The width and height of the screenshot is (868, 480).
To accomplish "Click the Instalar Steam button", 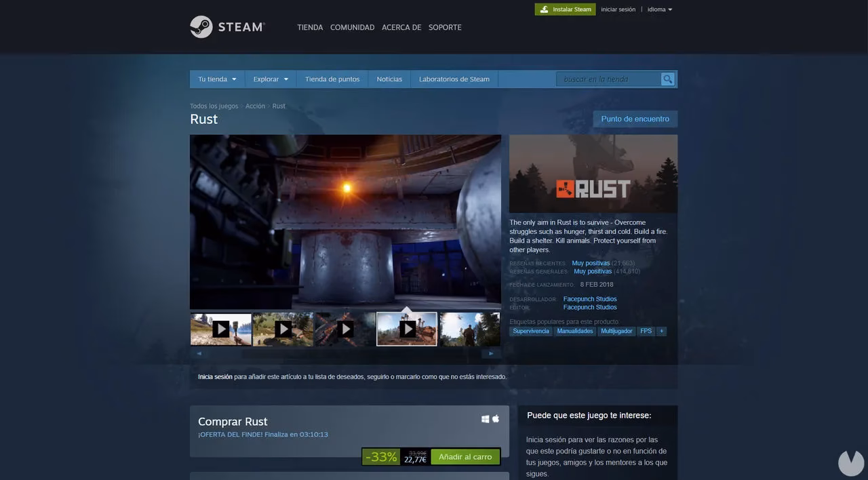I will coord(565,9).
